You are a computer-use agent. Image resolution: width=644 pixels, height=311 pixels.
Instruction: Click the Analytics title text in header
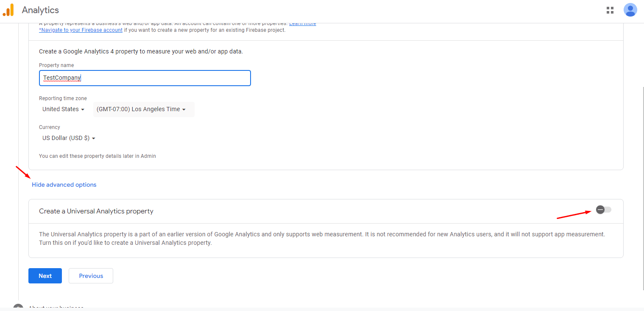[40, 10]
